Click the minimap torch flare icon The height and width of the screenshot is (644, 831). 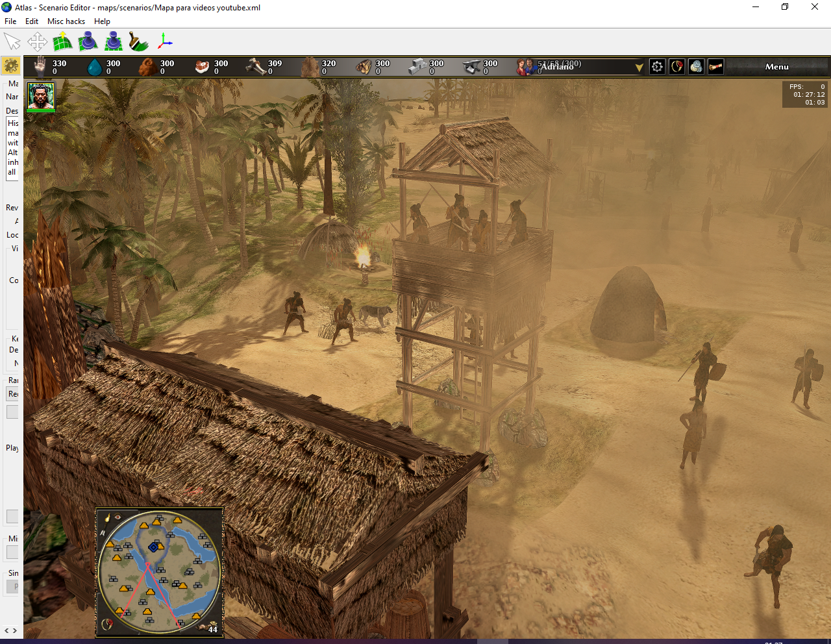[108, 517]
